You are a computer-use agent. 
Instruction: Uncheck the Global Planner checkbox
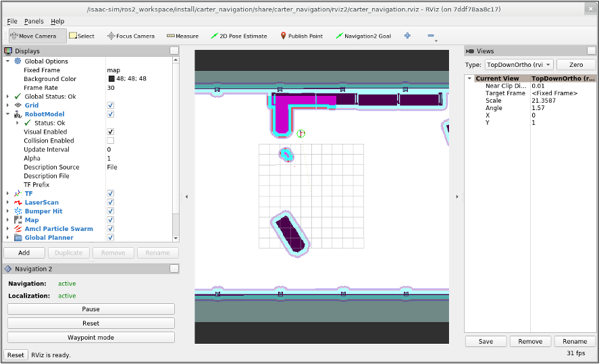point(110,237)
